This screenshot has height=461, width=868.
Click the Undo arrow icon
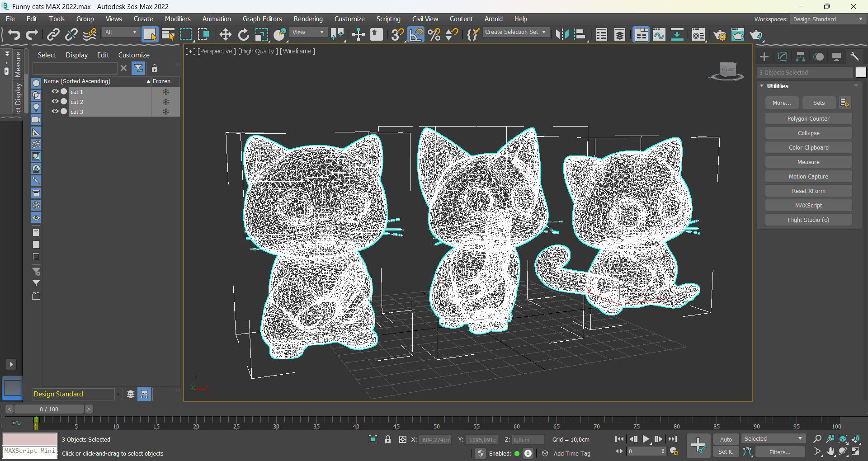tap(14, 34)
